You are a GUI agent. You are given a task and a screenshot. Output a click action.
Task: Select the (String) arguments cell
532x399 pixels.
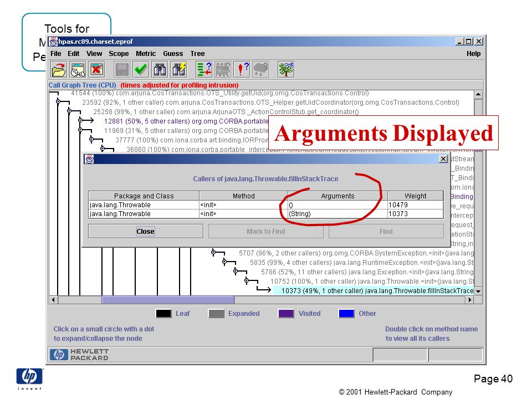pyautogui.click(x=337, y=214)
